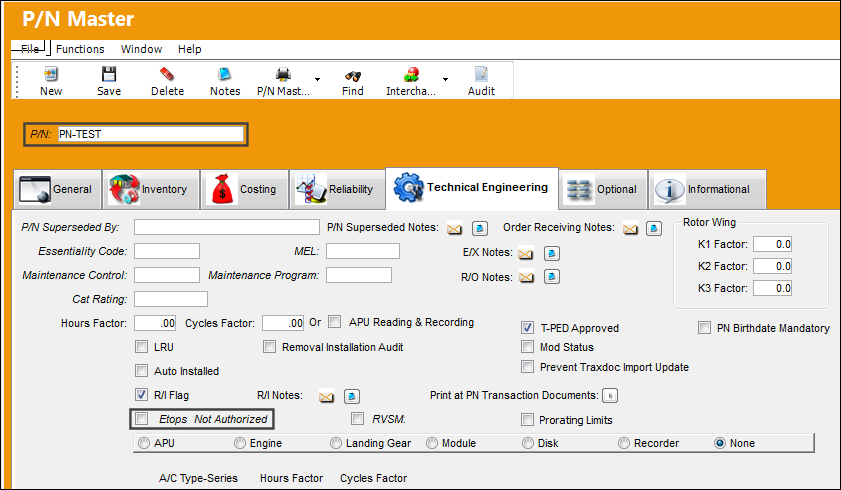Open P/N Superseded Notes document icon
Image resolution: width=841 pixels, height=490 pixels.
(479, 228)
